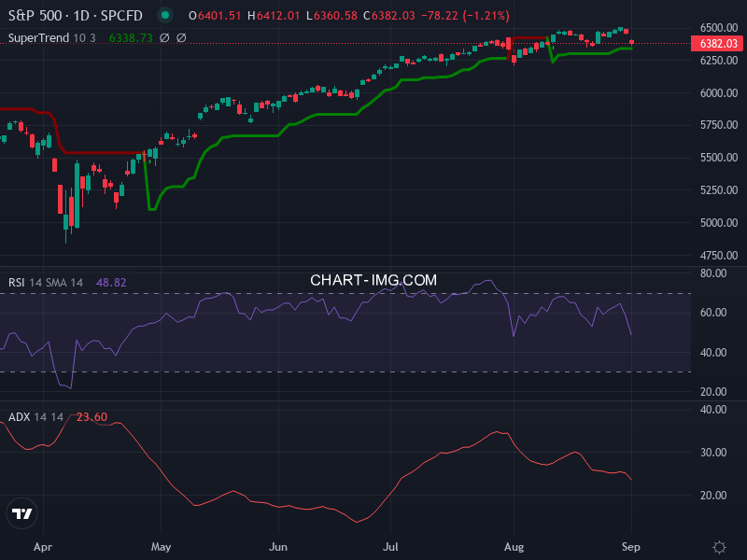747x560 pixels.
Task: Click the 5000.00 price scale label
Action: (x=719, y=223)
